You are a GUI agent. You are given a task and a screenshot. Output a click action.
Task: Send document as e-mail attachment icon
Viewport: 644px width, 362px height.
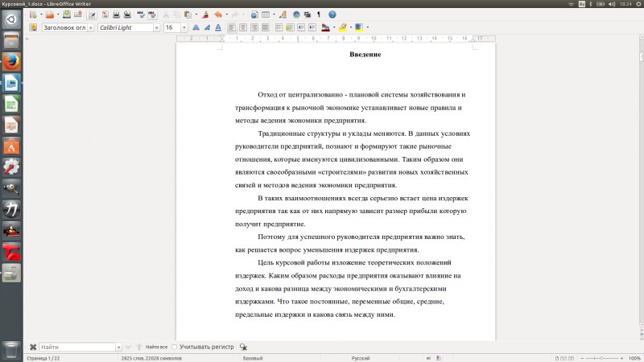pyautogui.click(x=77, y=14)
